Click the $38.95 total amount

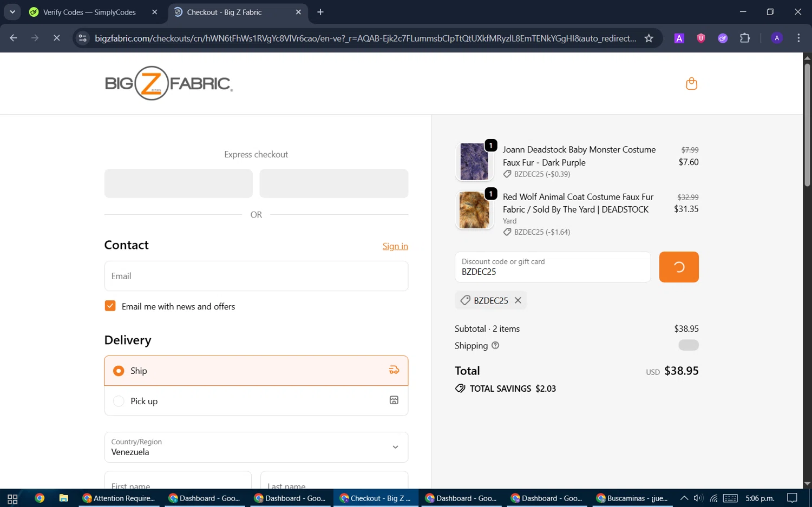[x=682, y=371]
